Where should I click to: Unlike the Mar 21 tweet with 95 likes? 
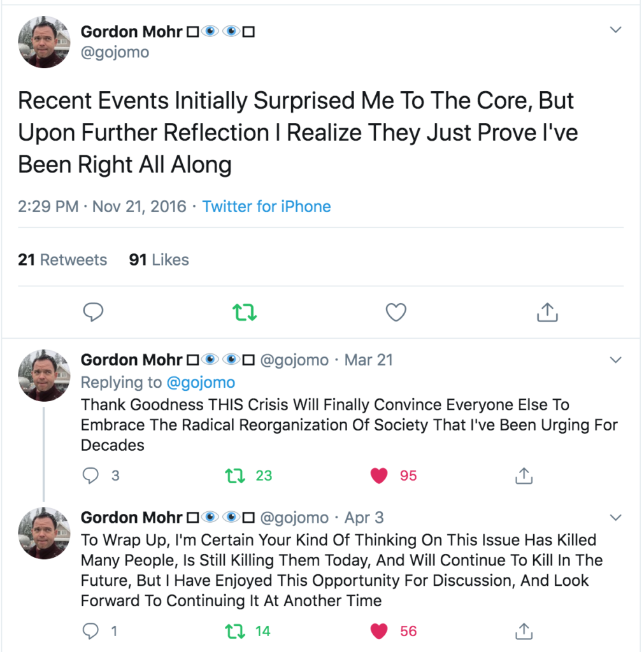(x=379, y=476)
